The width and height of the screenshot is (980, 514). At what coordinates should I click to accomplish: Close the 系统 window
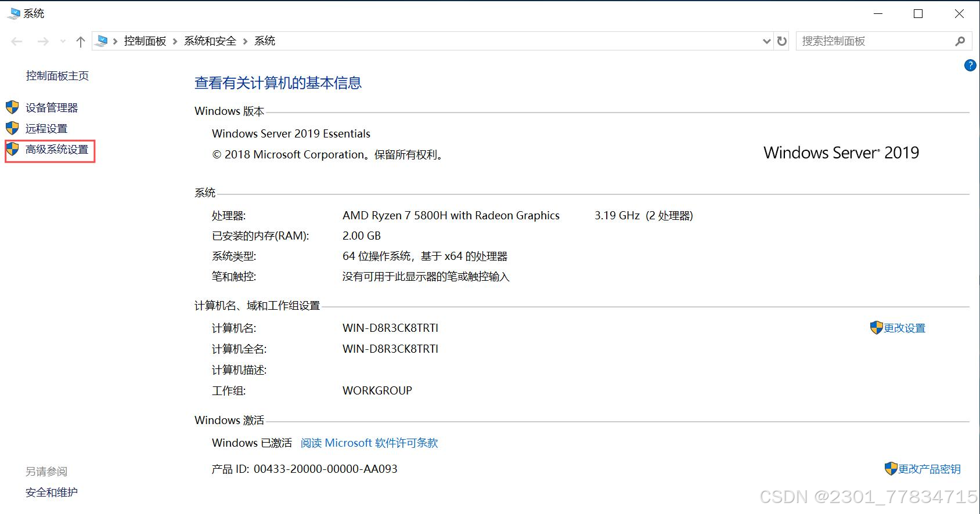click(x=959, y=13)
